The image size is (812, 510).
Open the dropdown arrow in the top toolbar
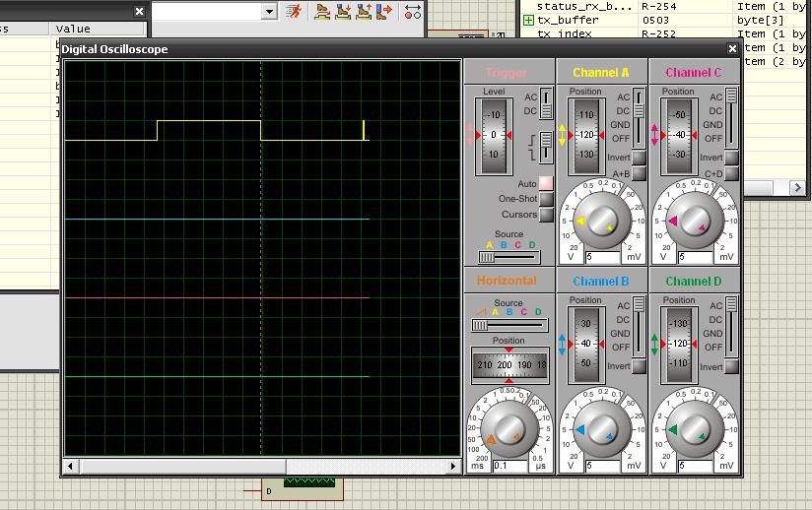point(269,11)
